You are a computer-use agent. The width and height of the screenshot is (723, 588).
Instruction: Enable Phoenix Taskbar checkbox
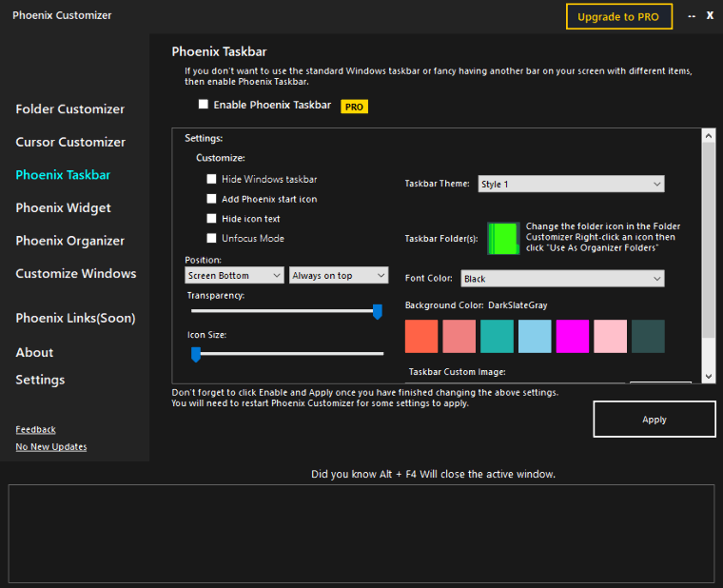204,105
